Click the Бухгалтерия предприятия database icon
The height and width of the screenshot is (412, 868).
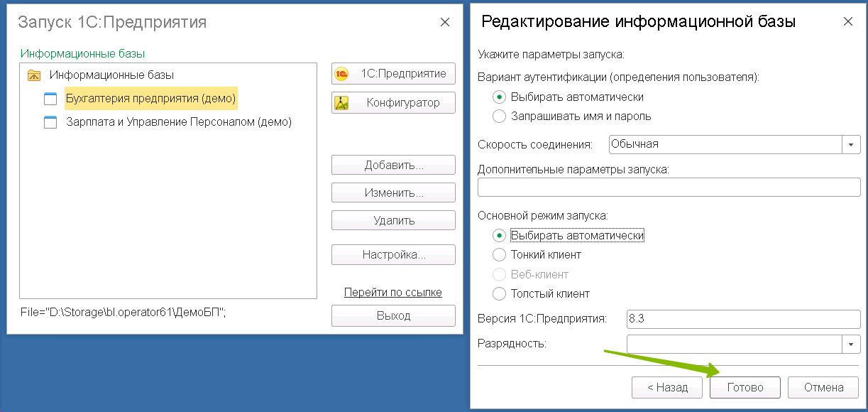pyautogui.click(x=50, y=99)
